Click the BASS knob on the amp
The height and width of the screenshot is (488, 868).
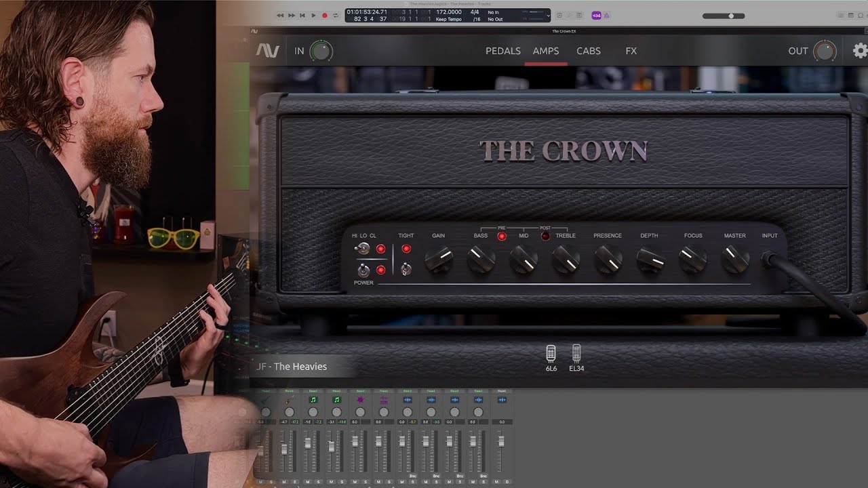pyautogui.click(x=481, y=259)
